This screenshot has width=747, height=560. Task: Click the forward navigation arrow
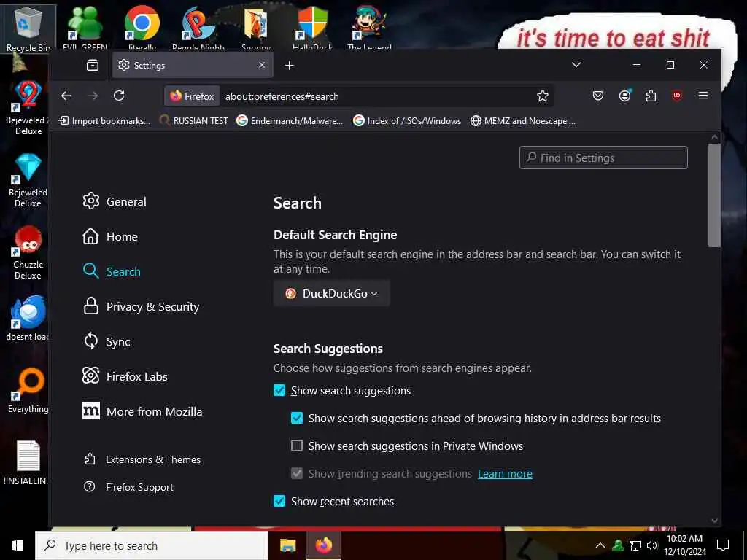(93, 96)
